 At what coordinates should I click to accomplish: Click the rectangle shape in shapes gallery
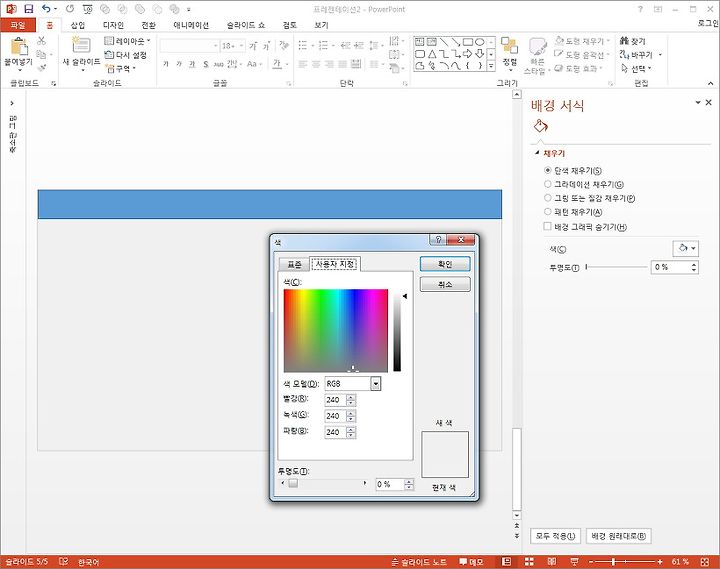pos(467,42)
